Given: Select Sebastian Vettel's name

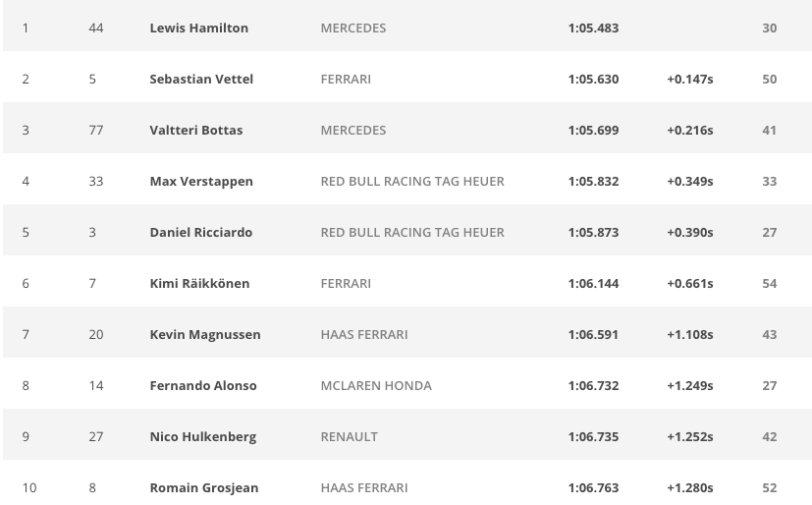Looking at the screenshot, I should pos(201,80).
